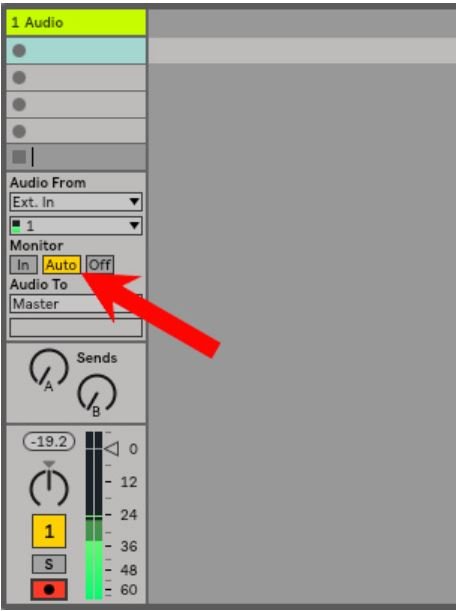The image size is (456, 611).
Task: Click the second clip slot circle
Action: 19,78
